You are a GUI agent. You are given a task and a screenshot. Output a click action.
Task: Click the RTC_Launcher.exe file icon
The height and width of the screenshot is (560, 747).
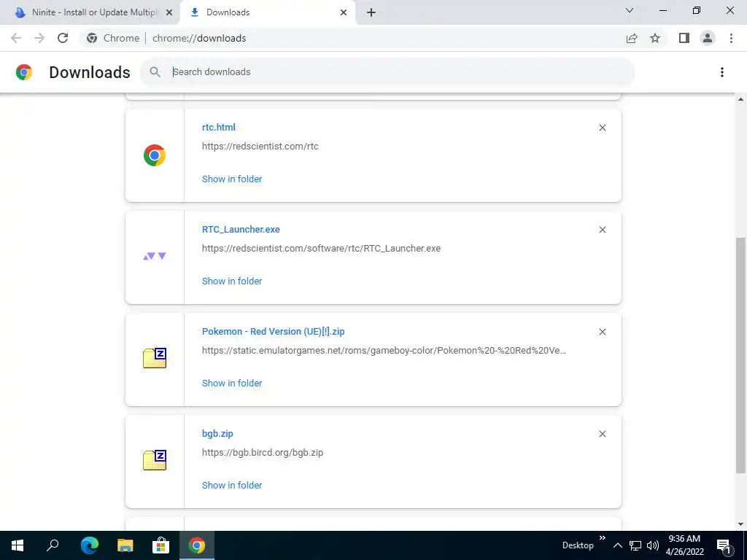click(155, 256)
